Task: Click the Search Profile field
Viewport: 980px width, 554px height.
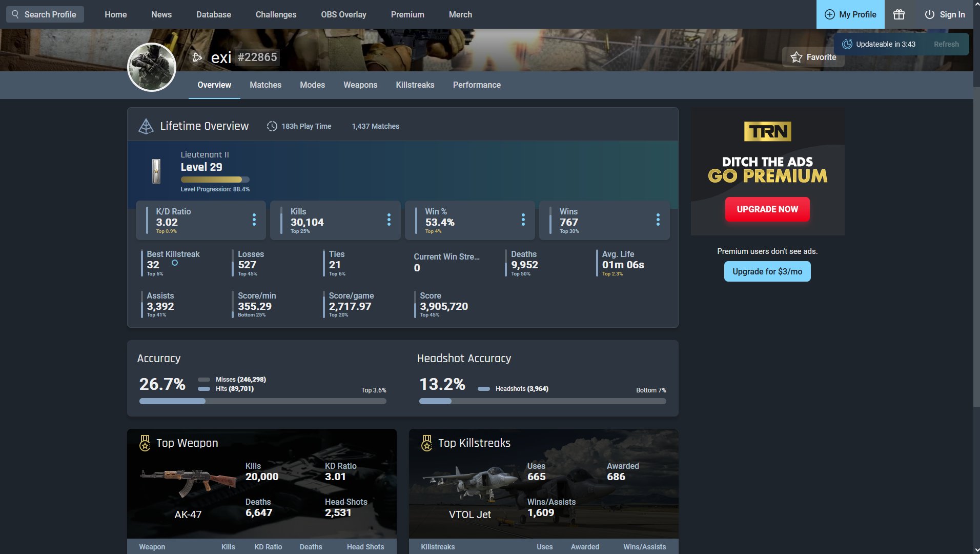Action: point(45,14)
